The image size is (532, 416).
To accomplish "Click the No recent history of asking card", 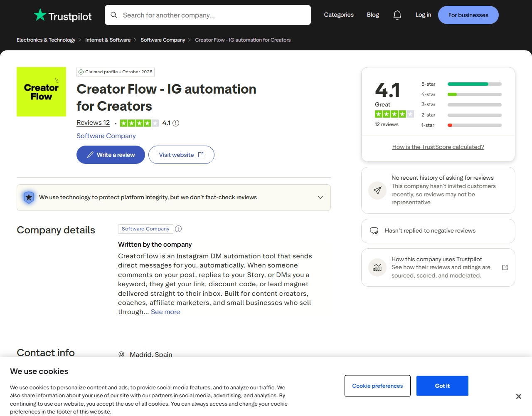I will click(x=438, y=190).
